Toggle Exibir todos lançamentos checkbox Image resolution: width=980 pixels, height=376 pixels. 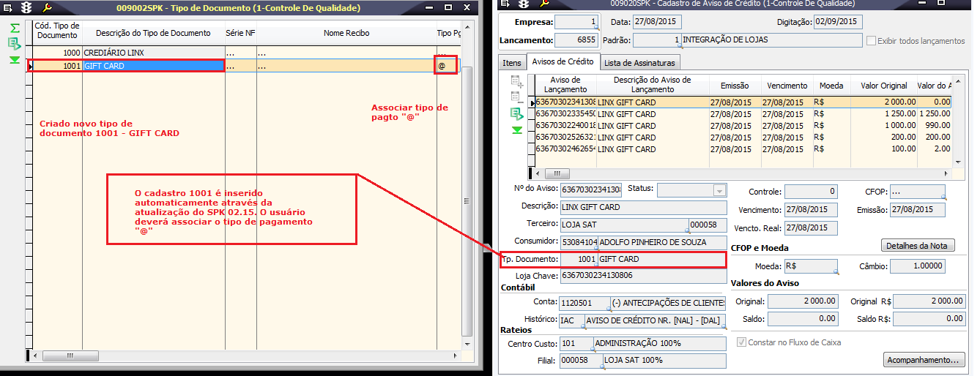pyautogui.click(x=872, y=40)
